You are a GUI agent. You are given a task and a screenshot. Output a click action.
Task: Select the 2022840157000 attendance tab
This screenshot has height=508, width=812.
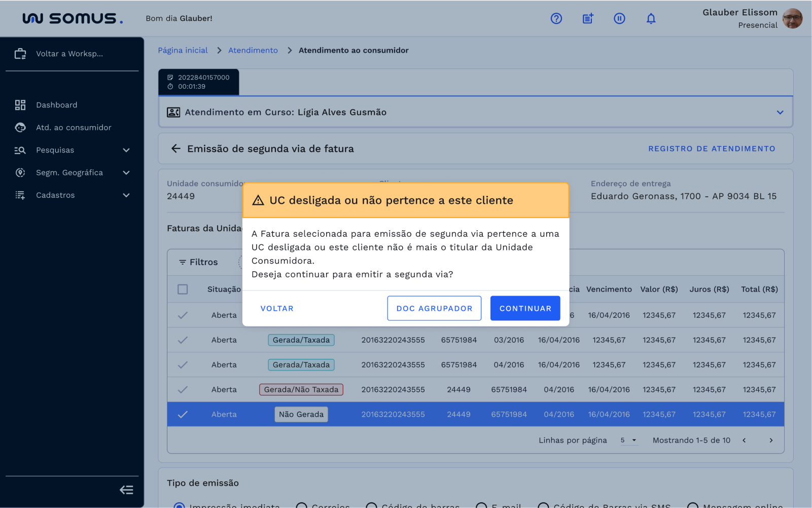[199, 82]
